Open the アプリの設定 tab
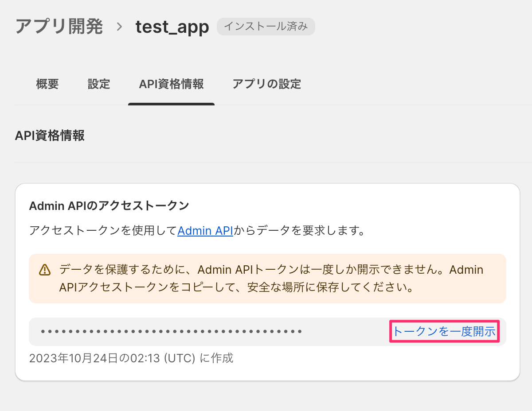532x411 pixels. pyautogui.click(x=267, y=84)
